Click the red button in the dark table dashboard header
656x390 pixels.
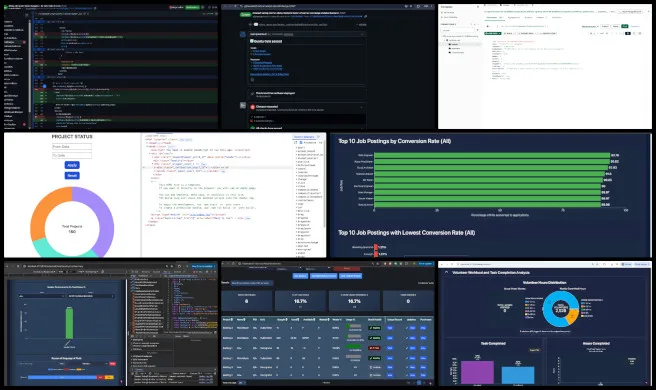347,268
